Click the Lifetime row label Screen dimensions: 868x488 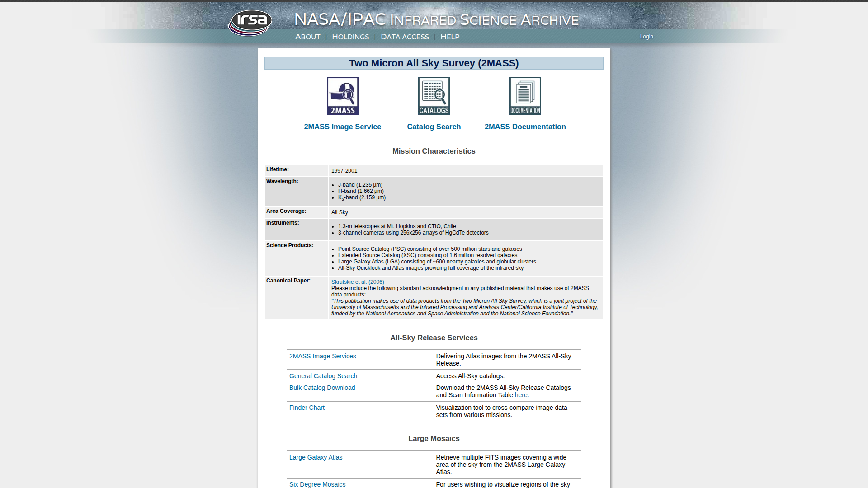278,169
